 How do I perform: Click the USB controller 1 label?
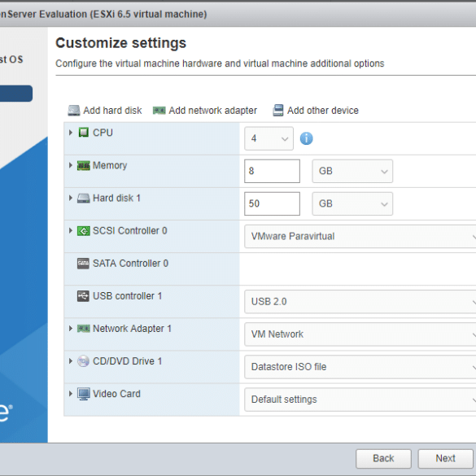point(127,296)
